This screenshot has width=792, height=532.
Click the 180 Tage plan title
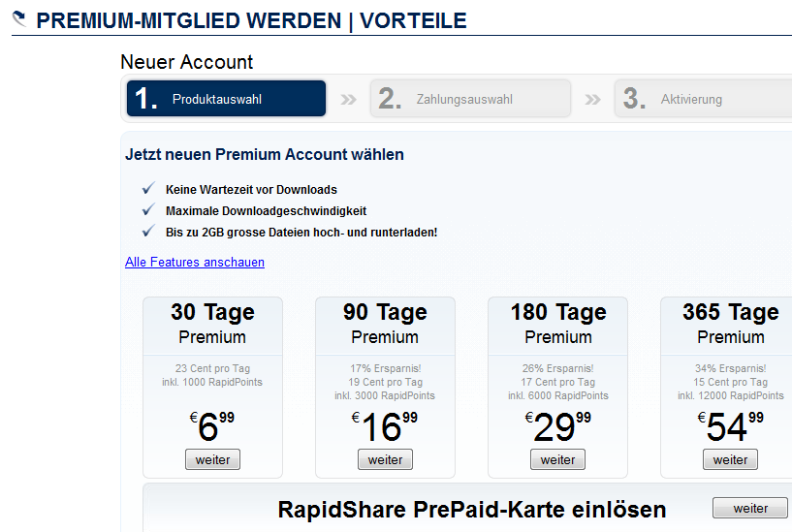point(558,312)
